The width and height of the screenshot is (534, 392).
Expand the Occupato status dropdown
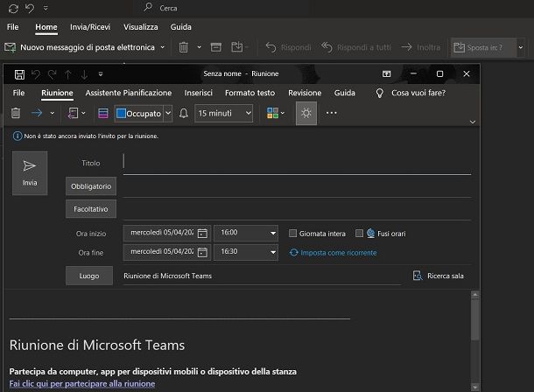pos(167,113)
